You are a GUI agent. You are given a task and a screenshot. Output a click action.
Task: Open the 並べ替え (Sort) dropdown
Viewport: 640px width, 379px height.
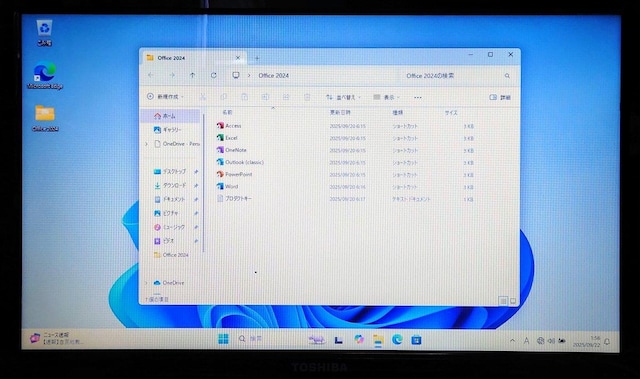coord(343,97)
